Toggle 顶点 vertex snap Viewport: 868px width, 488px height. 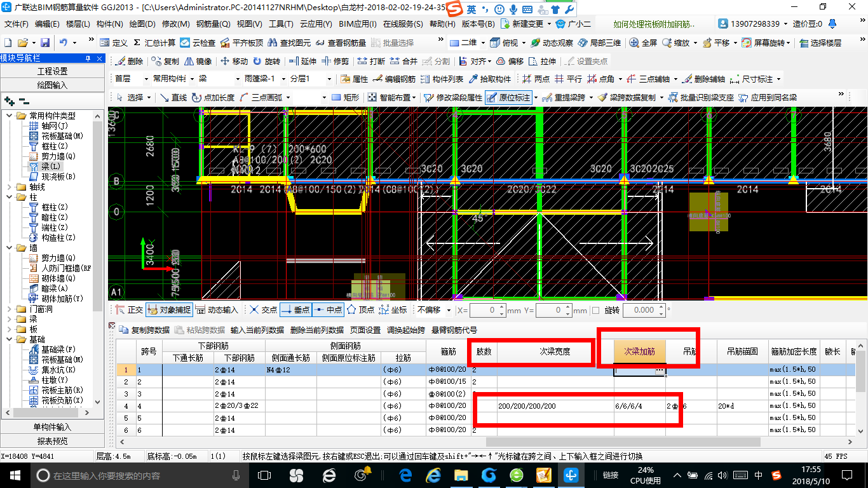click(360, 309)
